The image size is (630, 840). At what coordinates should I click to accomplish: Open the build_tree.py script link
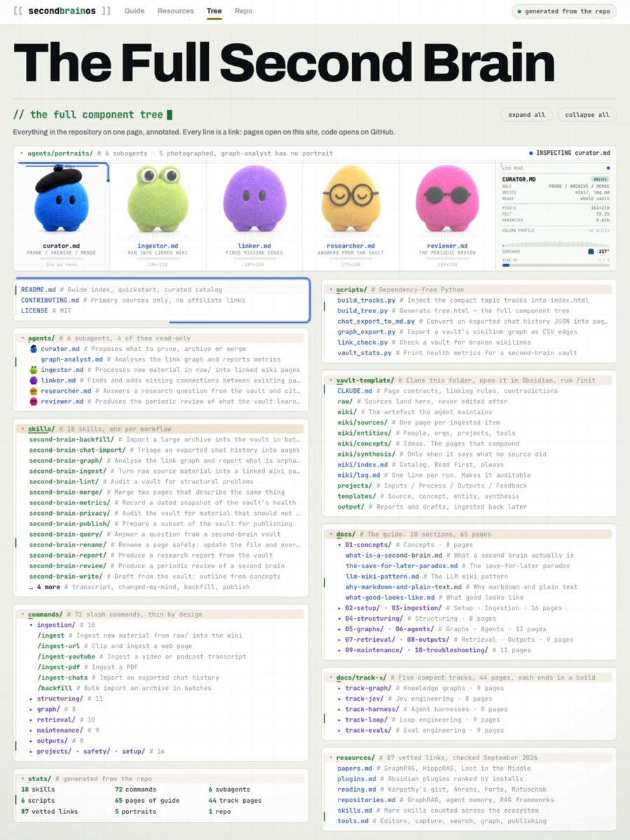click(x=363, y=311)
